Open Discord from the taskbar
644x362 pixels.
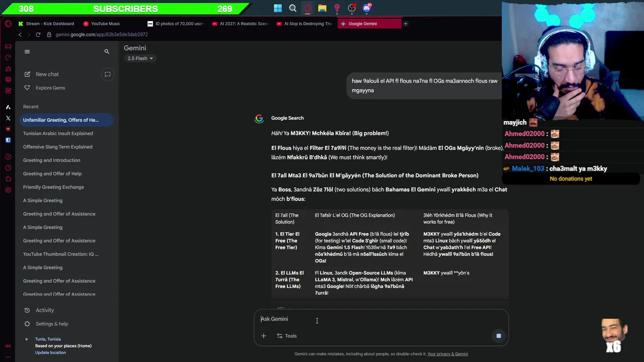[x=367, y=8]
